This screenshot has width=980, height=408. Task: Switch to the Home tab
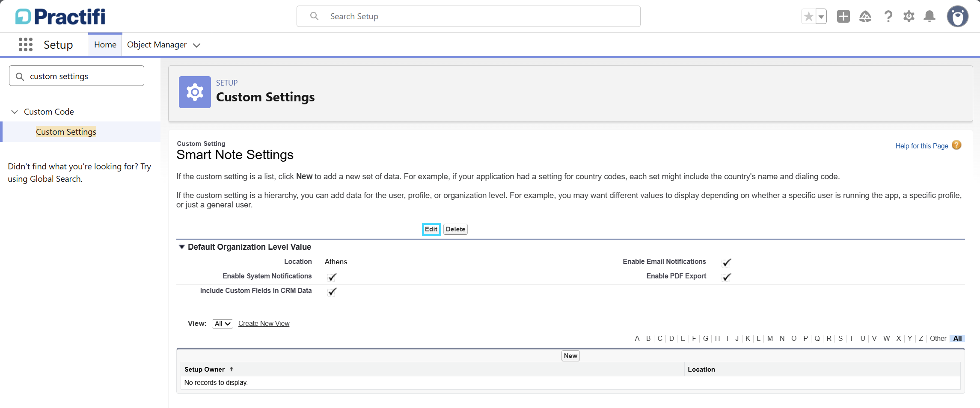point(105,44)
